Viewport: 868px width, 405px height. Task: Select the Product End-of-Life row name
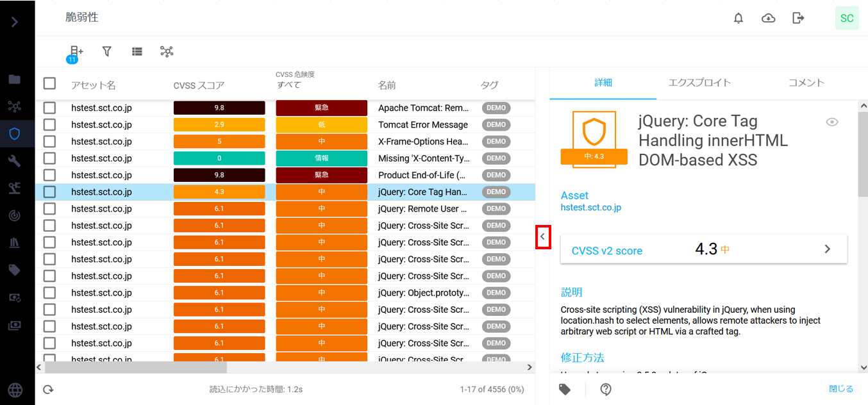(423, 175)
